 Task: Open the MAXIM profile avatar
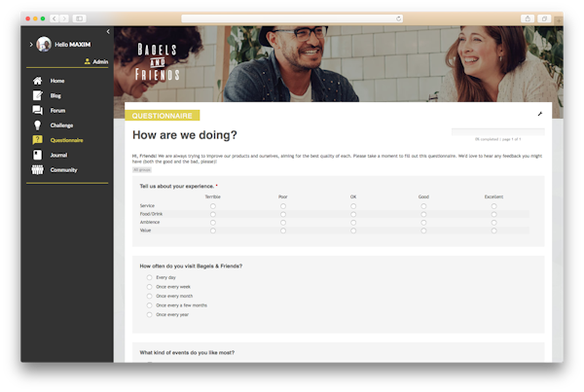(44, 45)
